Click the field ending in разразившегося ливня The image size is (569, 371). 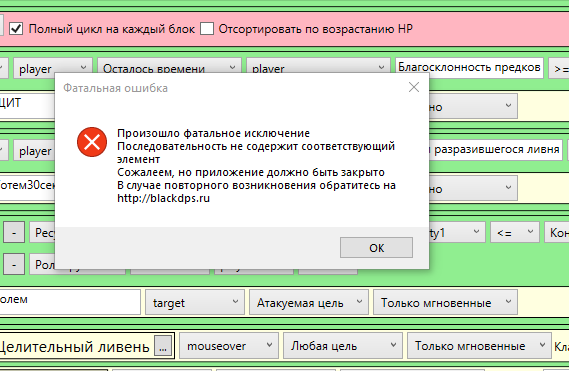click(x=496, y=150)
